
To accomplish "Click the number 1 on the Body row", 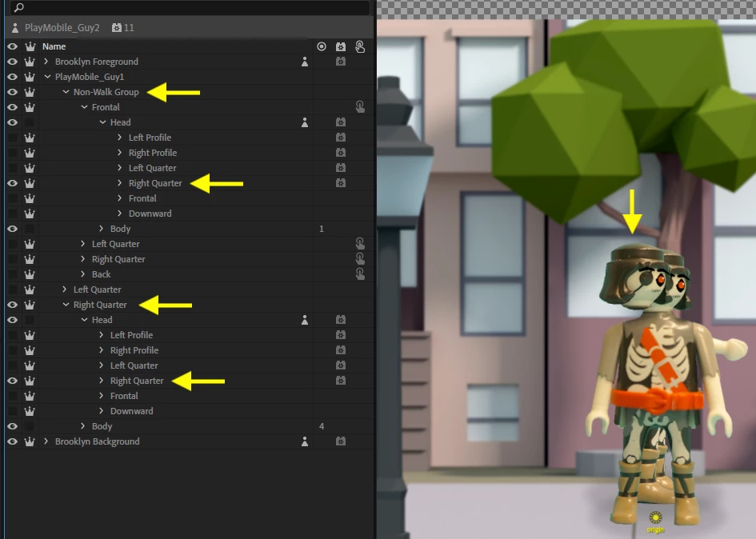I will tap(322, 229).
